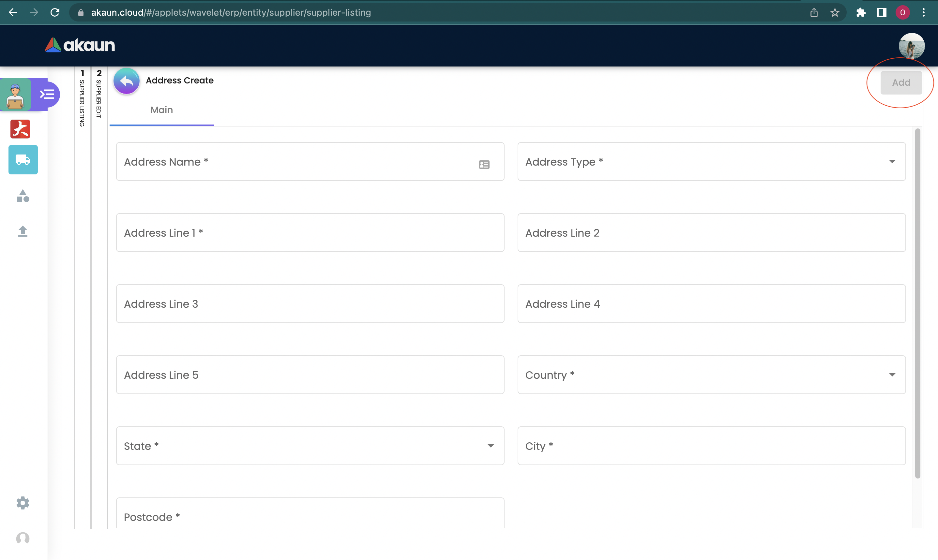
Task: Expand the Address Type dropdown
Action: click(892, 161)
